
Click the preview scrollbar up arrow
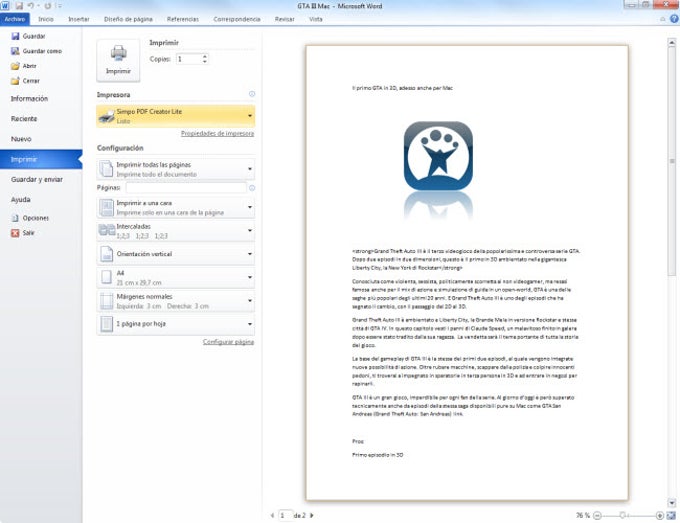(672, 42)
